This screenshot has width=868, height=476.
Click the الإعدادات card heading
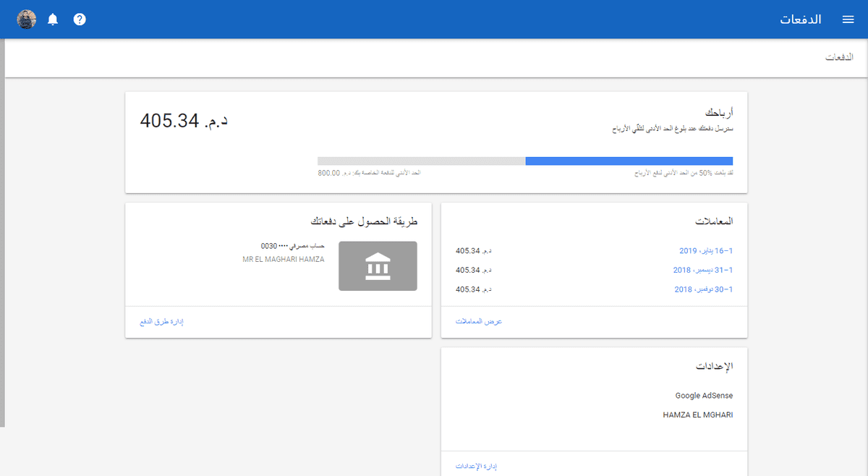[715, 366]
